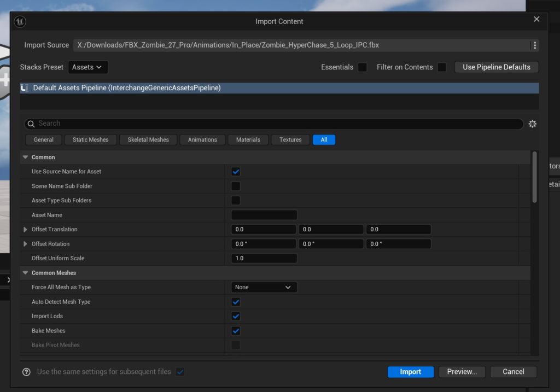The height and width of the screenshot is (392, 560).
Task: Close the Import Content dialog
Action: tap(536, 19)
